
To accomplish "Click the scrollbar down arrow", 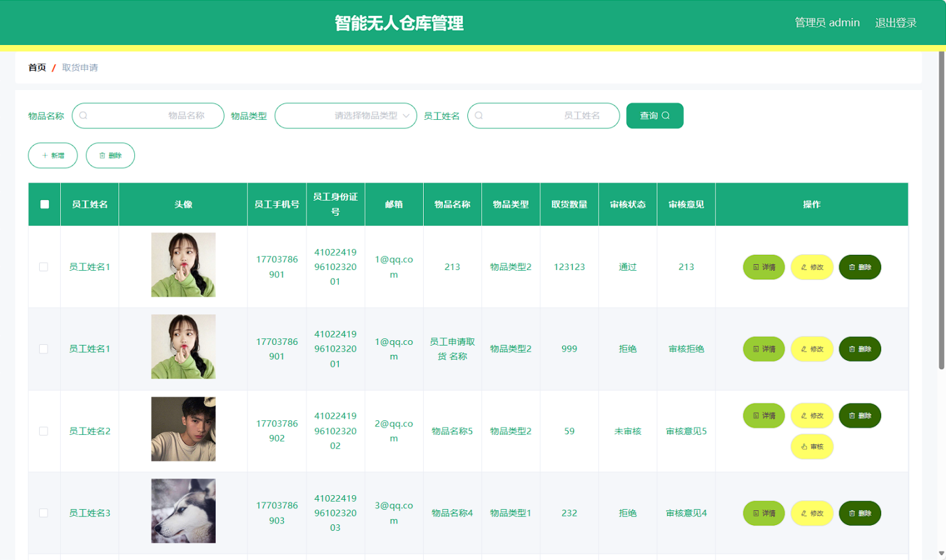I will point(941,553).
